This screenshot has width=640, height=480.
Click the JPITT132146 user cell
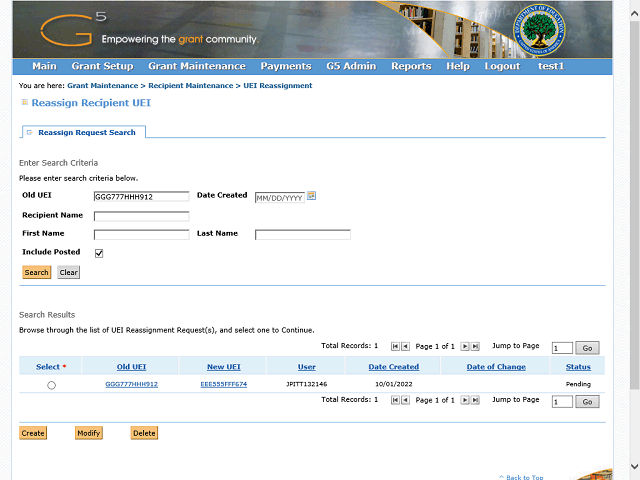click(x=307, y=384)
